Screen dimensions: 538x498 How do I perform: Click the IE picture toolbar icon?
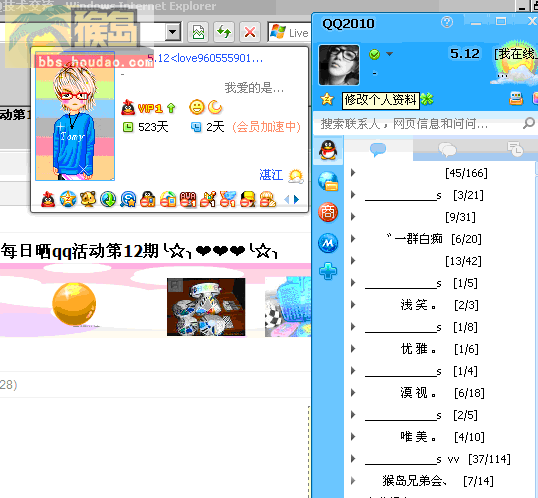click(x=198, y=33)
